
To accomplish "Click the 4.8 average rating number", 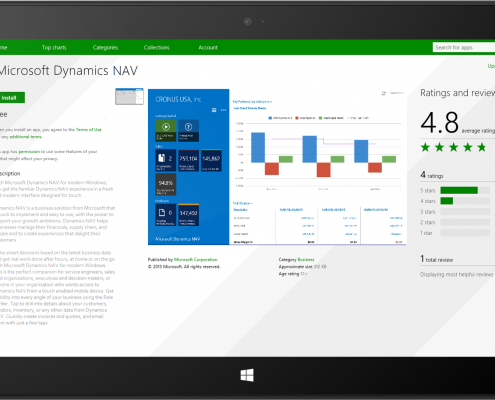I will click(x=440, y=123).
